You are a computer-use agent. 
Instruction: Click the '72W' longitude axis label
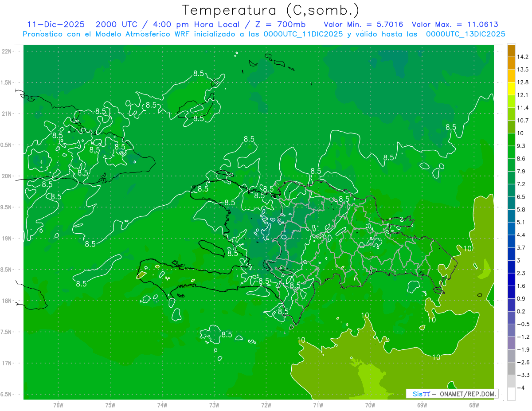pos(266,405)
